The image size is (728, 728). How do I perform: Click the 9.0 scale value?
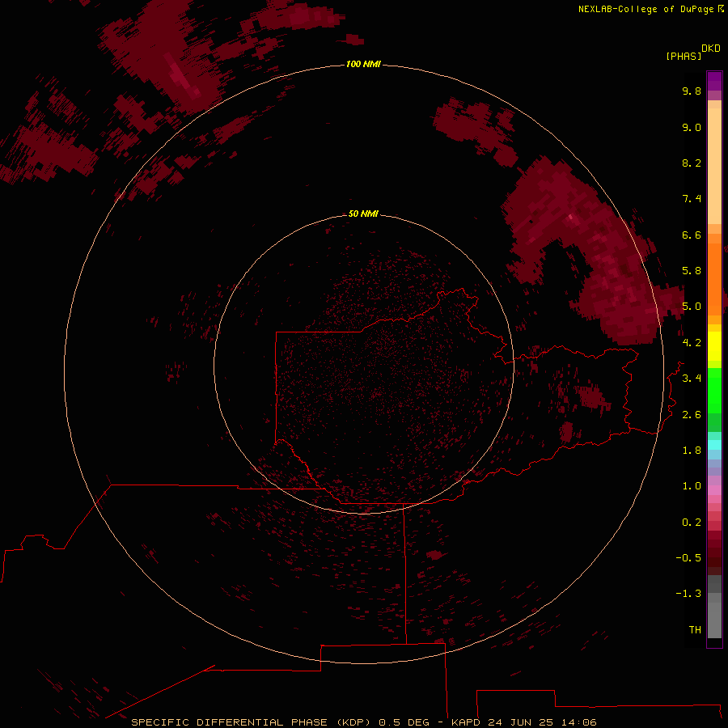pos(692,127)
